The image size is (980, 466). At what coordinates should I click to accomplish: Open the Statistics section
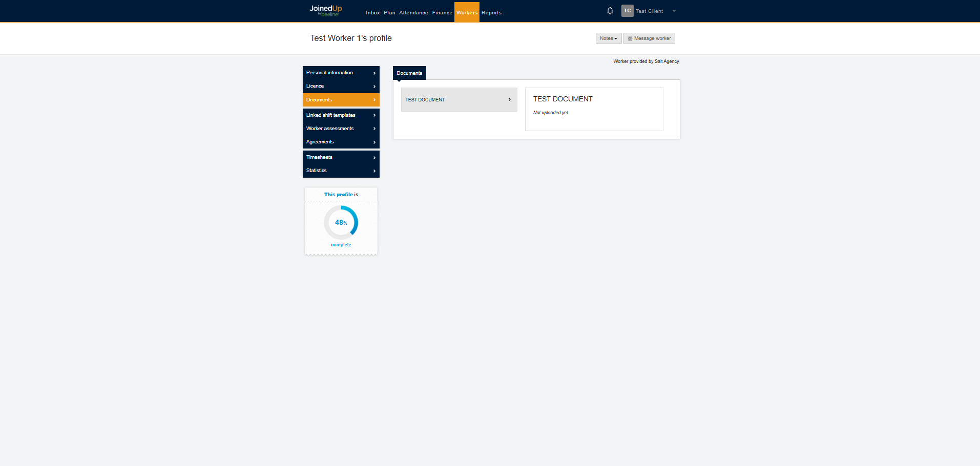click(341, 171)
